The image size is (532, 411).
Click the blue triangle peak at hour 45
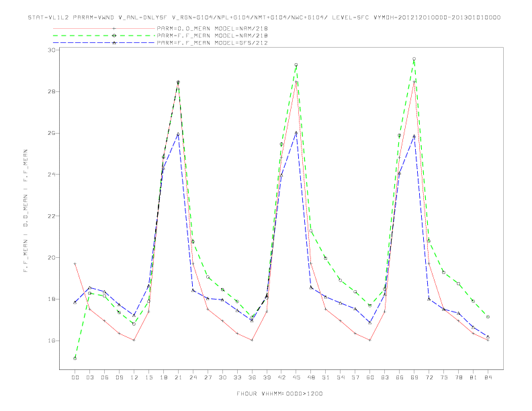click(296, 132)
